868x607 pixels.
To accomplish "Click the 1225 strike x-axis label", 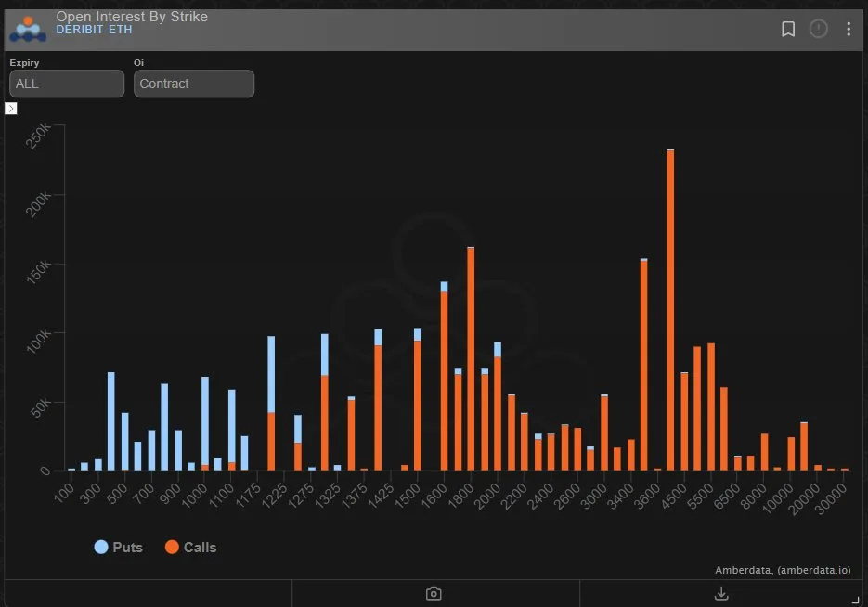I will pyautogui.click(x=274, y=495).
